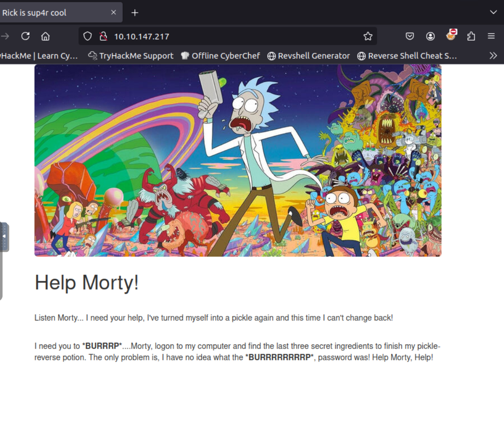The image size is (504, 440).
Task: Click the 'Help Morty!' heading
Action: click(87, 282)
